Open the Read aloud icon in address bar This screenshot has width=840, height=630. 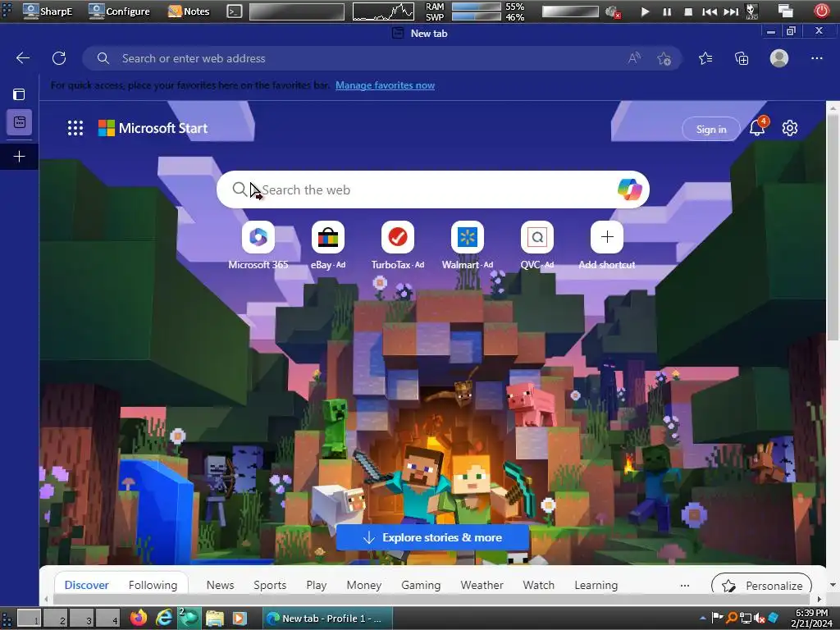click(634, 58)
